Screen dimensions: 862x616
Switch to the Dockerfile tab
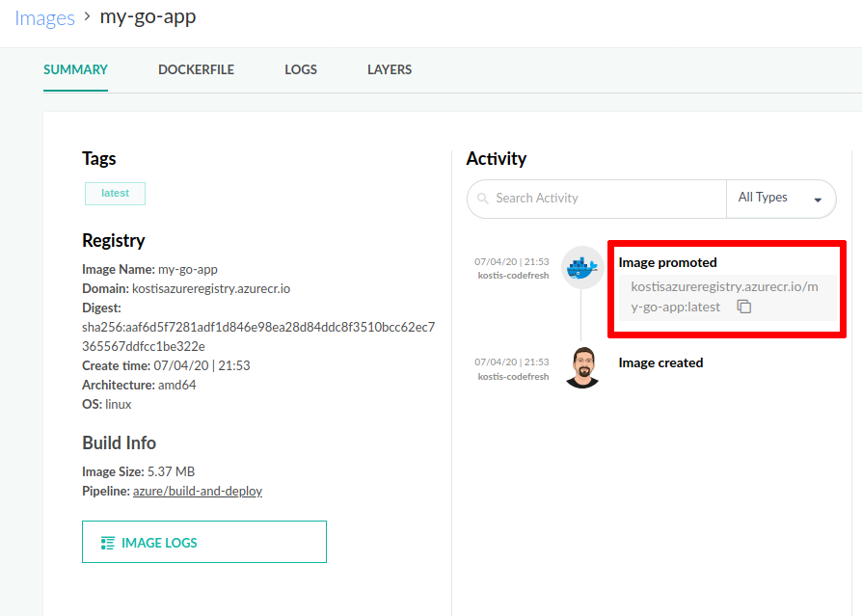coord(196,69)
